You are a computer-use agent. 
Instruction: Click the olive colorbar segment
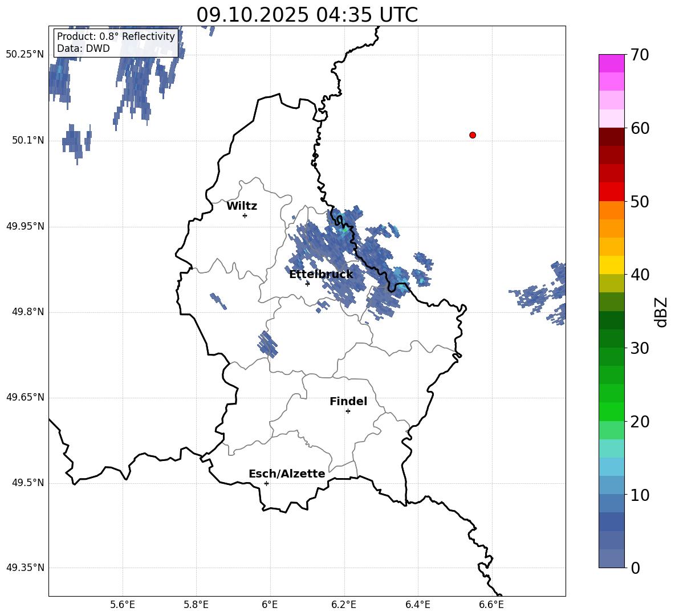pyautogui.click(x=611, y=283)
